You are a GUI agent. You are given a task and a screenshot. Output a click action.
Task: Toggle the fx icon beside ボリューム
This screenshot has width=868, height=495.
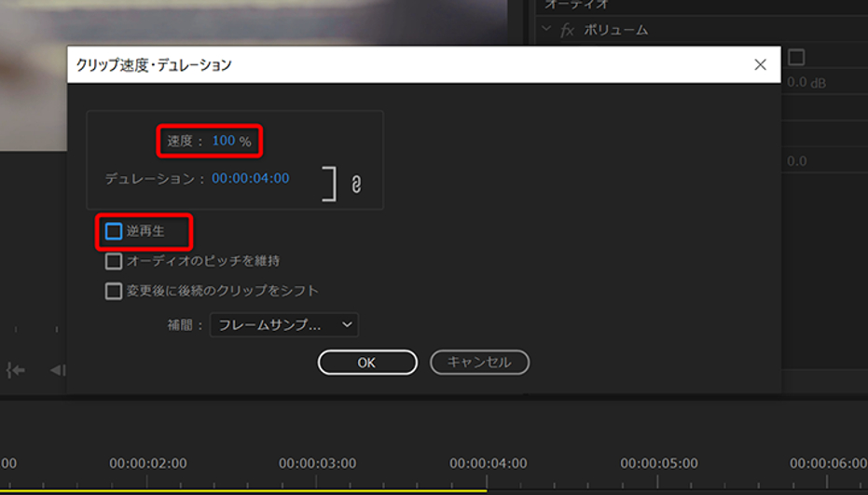[567, 30]
